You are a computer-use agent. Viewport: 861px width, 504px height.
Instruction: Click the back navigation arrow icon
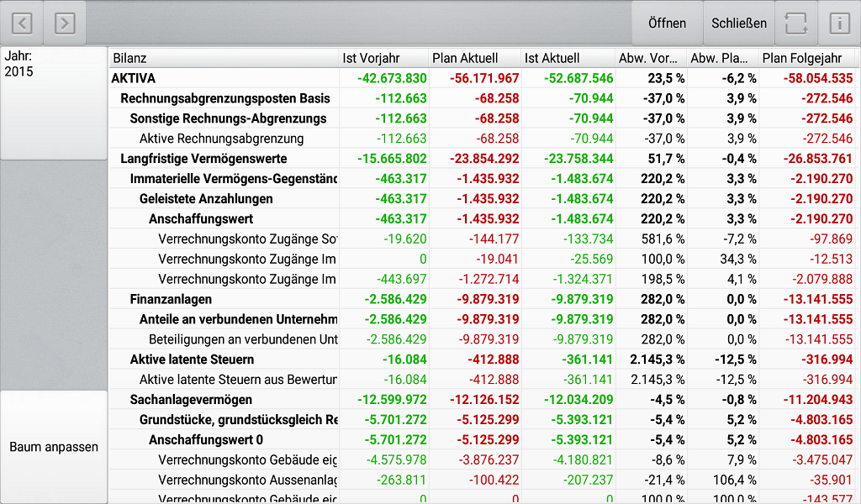point(21,23)
